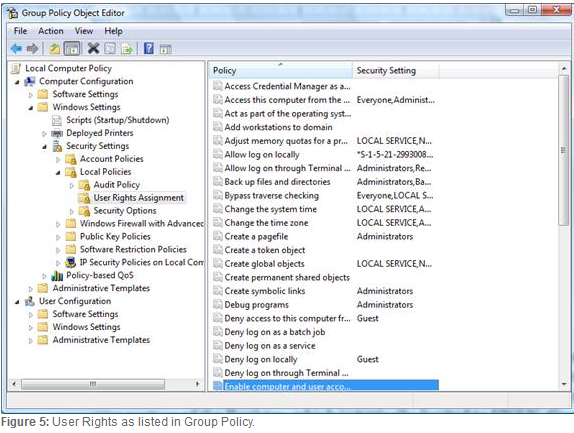The width and height of the screenshot is (574, 433).
Task: Expand the Policy-based QoS node
Action: click(x=44, y=276)
